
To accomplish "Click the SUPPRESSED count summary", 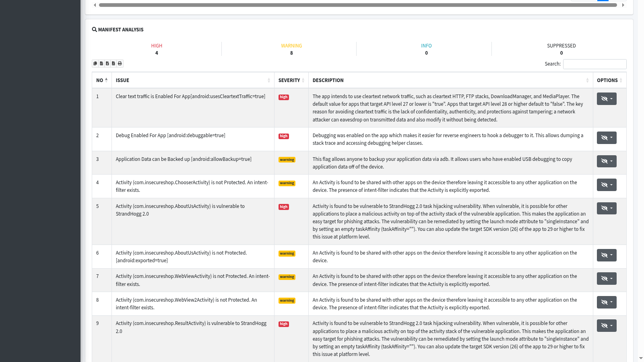I will [x=561, y=49].
